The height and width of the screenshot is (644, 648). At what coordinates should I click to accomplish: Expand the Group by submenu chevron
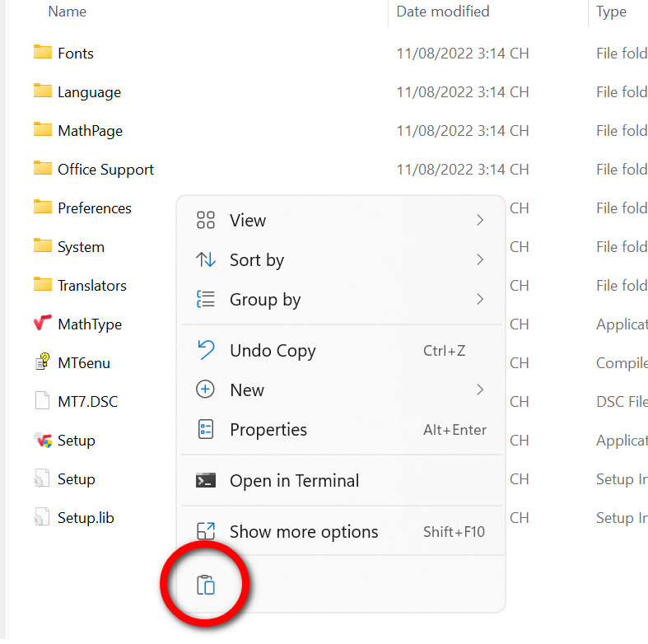point(480,299)
